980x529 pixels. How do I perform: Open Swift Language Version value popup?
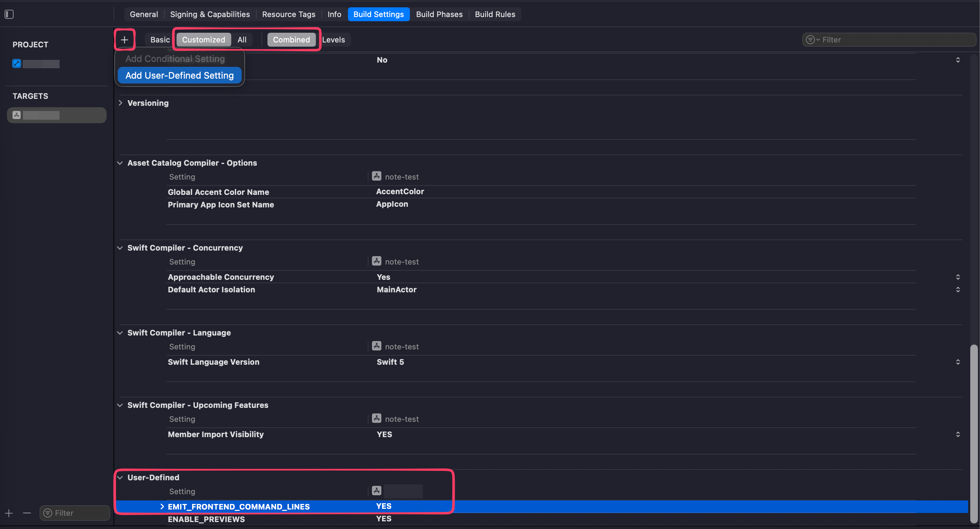(958, 362)
